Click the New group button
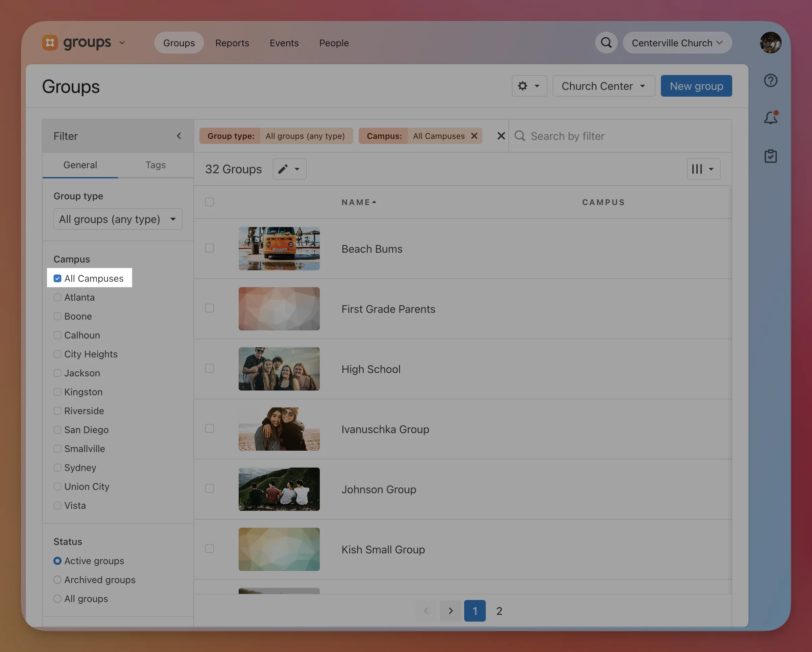The width and height of the screenshot is (812, 652). click(x=696, y=86)
